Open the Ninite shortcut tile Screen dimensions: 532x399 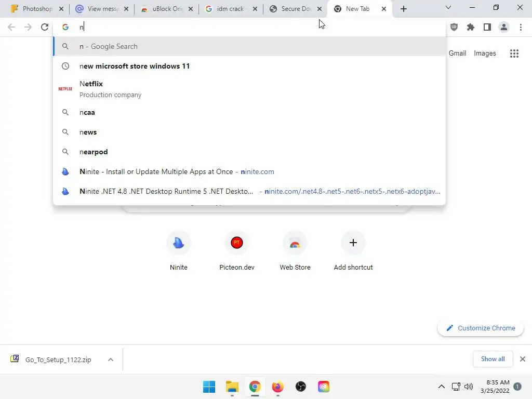pos(179,251)
